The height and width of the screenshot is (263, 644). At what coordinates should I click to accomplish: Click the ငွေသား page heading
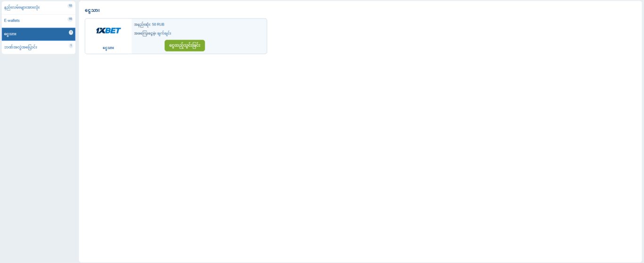92,10
